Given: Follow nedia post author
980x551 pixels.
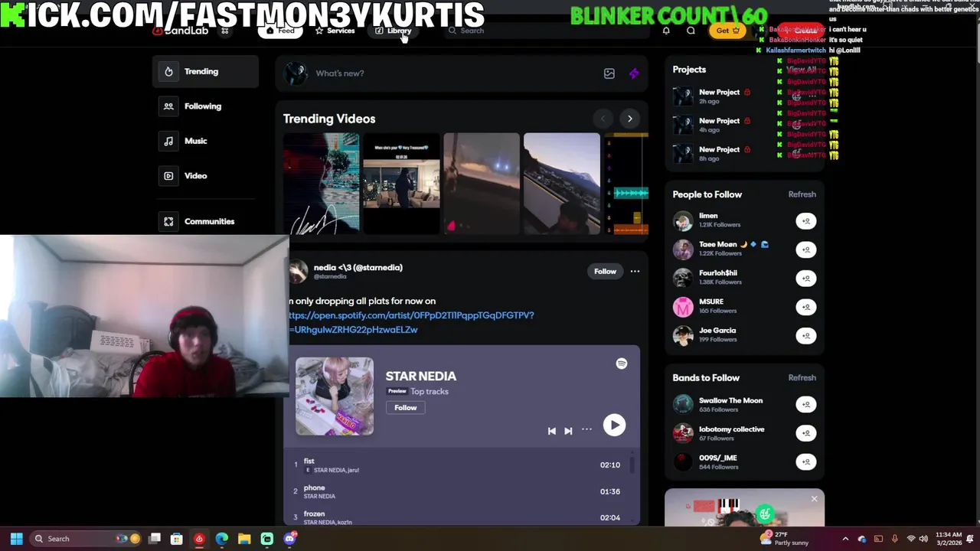Looking at the screenshot, I should coord(605,271).
